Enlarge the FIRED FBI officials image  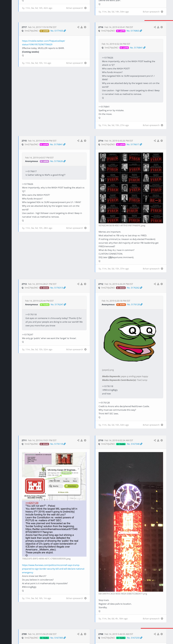pyautogui.click(x=131, y=188)
